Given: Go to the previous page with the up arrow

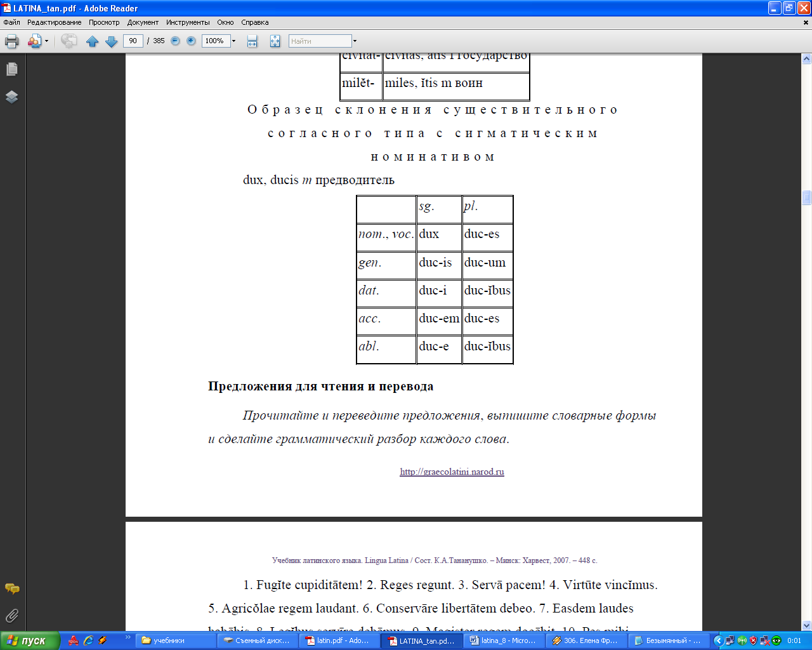Looking at the screenshot, I should (x=92, y=41).
